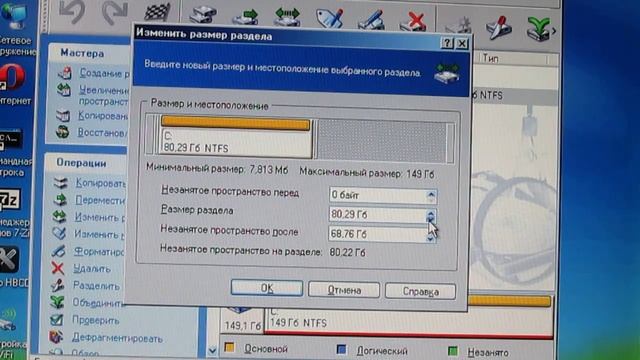Screen dimensions: 640x360
Task: Click the Справка button
Action: 420,291
